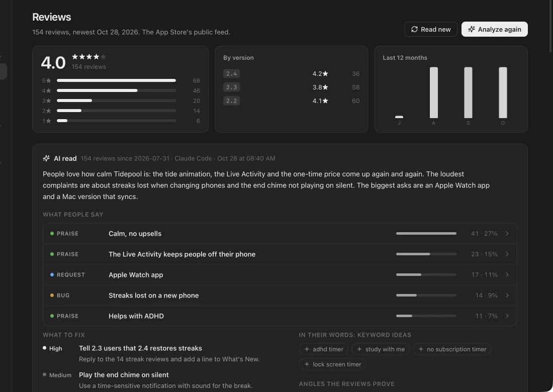553x392 pixels.
Task: Click the sparkle icon in Analyze again
Action: coord(472,29)
